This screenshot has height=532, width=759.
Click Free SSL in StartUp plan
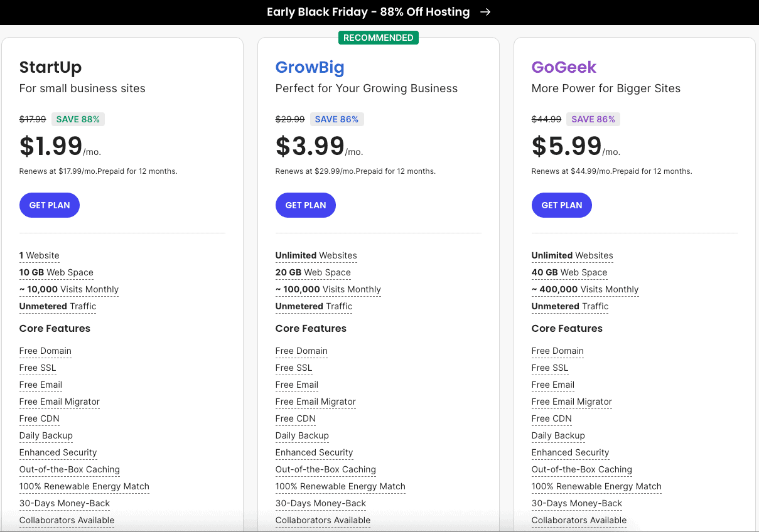38,368
